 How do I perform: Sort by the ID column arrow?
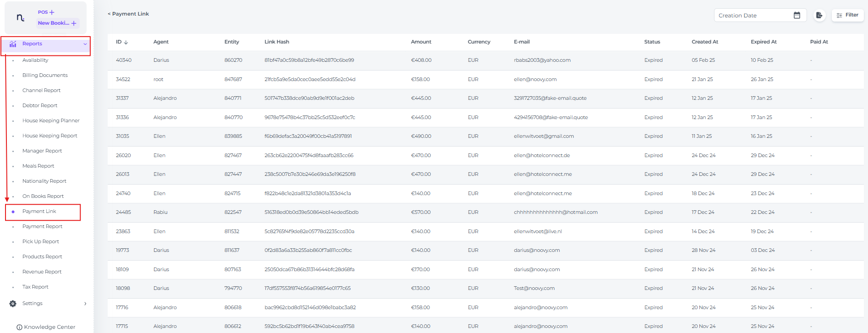[x=126, y=42]
